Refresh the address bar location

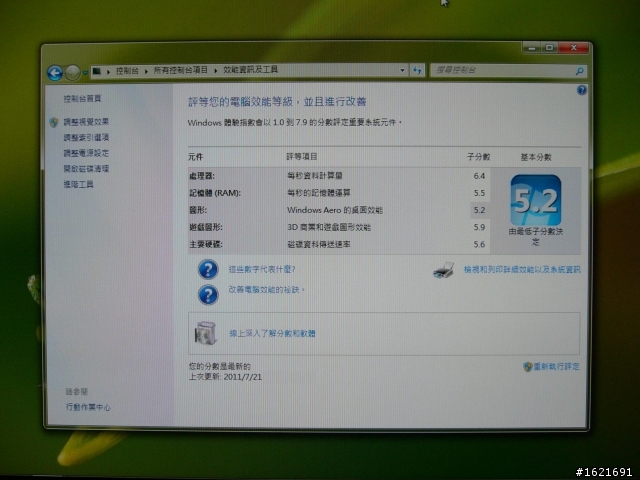pyautogui.click(x=417, y=70)
